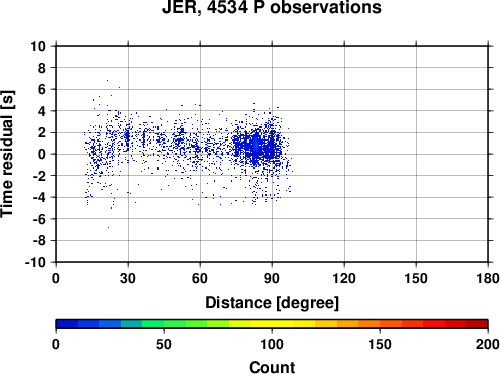Click the 'Time residual [s]' axis label
500x374 pixels.
[x=7, y=154]
